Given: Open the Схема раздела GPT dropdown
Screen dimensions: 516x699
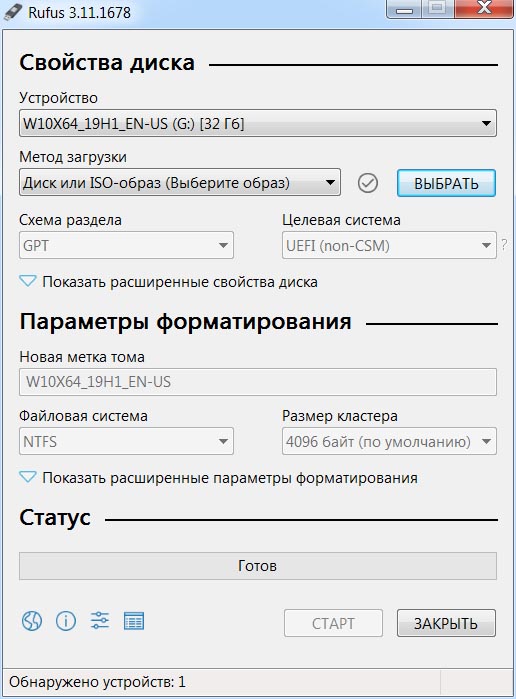Looking at the screenshot, I should (x=126, y=245).
